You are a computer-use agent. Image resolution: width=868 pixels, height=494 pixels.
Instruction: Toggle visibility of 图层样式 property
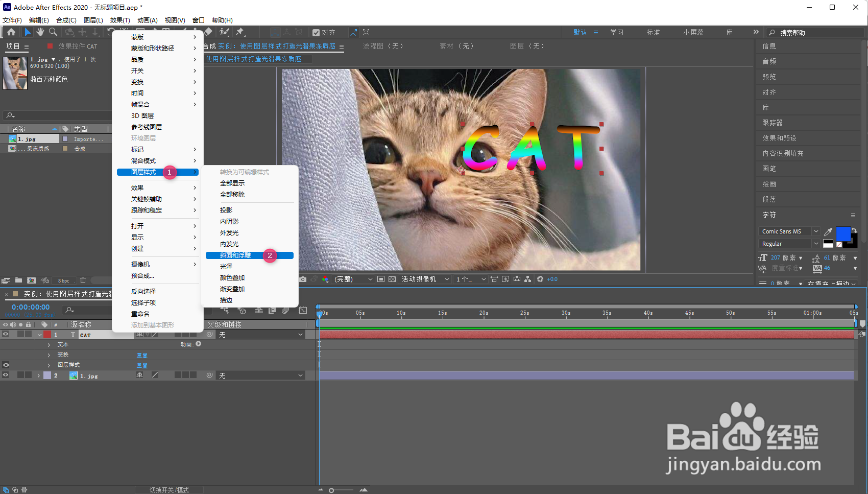(x=6, y=365)
